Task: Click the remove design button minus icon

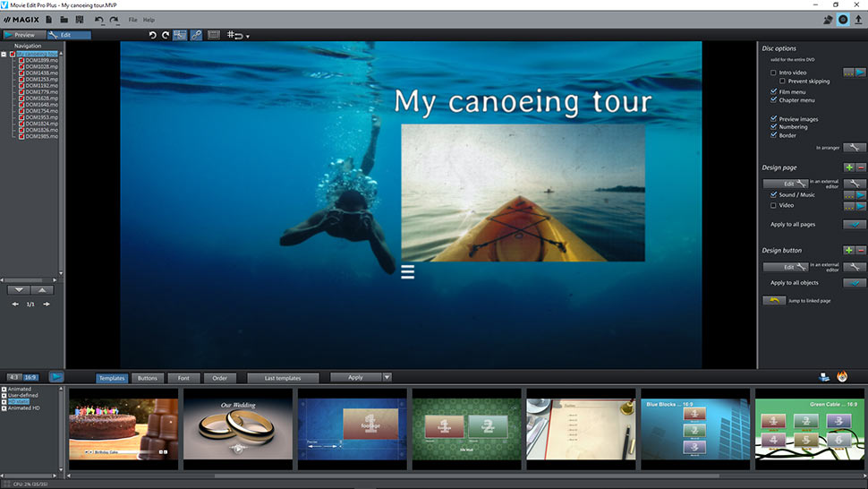Action: point(861,250)
